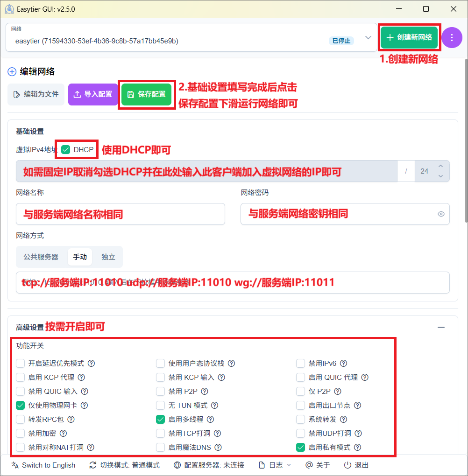Open help icon for 无 TUN 模式
Image resolution: width=468 pixels, height=476 pixels.
click(214, 405)
